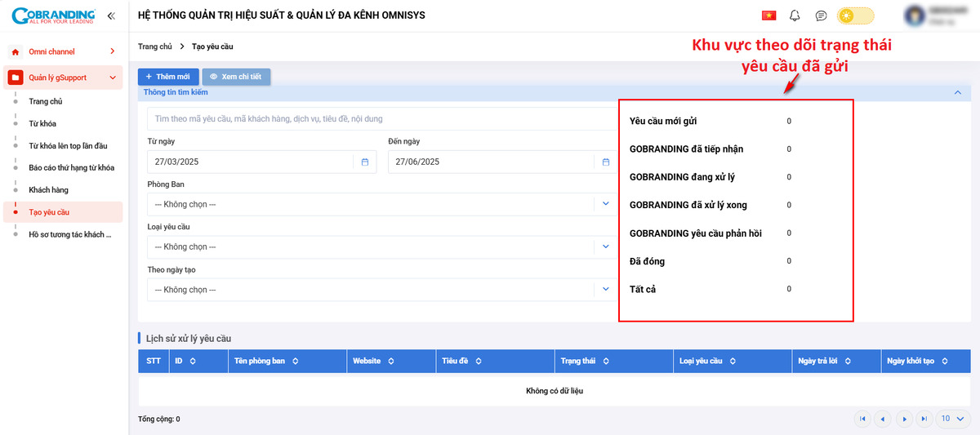The width and height of the screenshot is (980, 435).
Task: Open the Loại yêu cầu dropdown
Action: pyautogui.click(x=605, y=246)
